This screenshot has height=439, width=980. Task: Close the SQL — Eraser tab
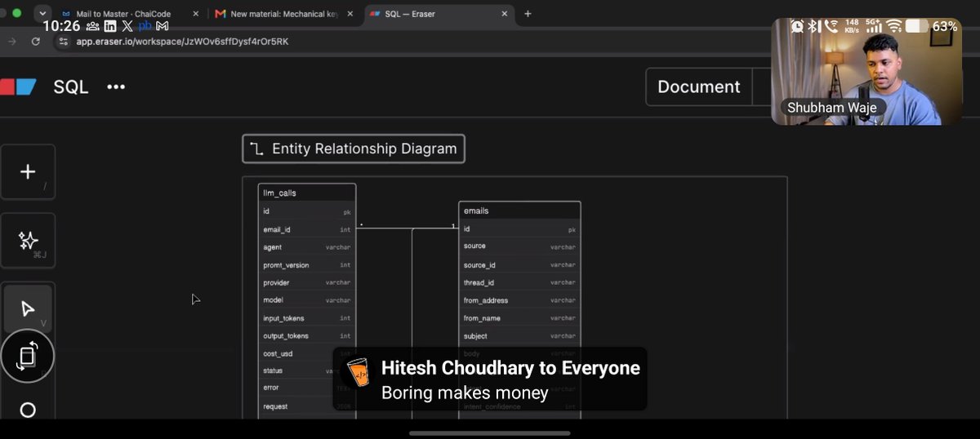[504, 14]
